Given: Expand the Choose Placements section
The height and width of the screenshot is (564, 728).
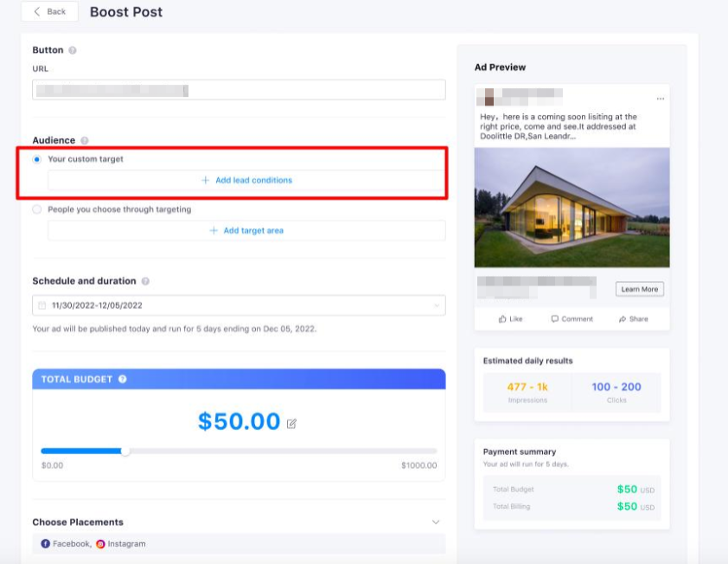Looking at the screenshot, I should (436, 522).
